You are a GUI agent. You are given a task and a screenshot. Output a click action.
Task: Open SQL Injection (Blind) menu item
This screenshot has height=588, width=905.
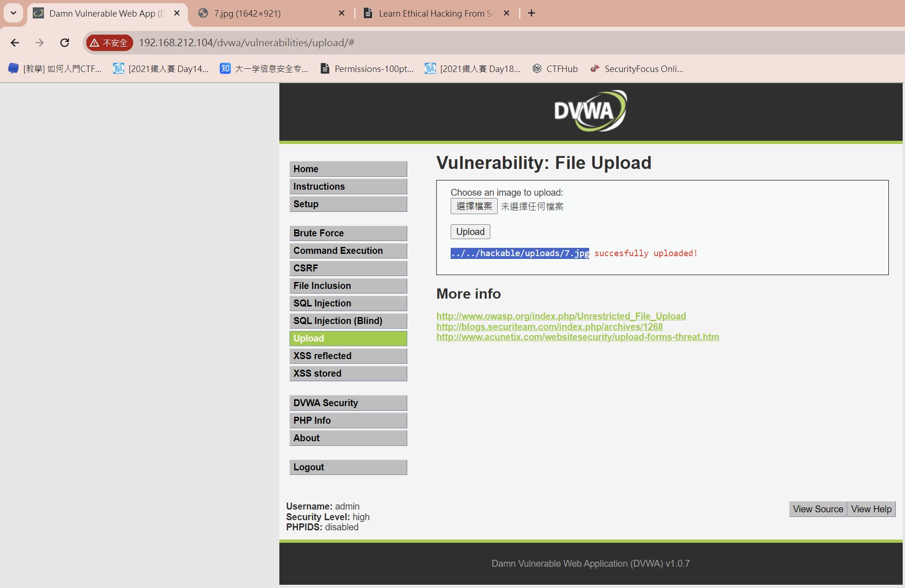pyautogui.click(x=348, y=321)
